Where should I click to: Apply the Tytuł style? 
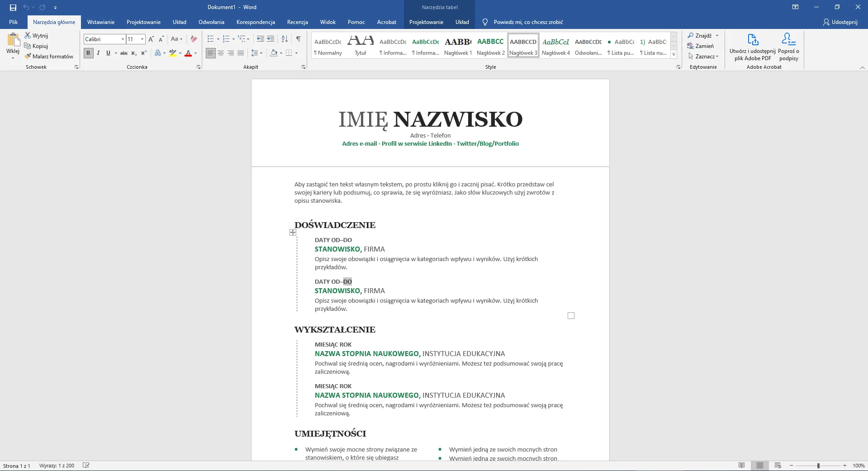point(360,46)
